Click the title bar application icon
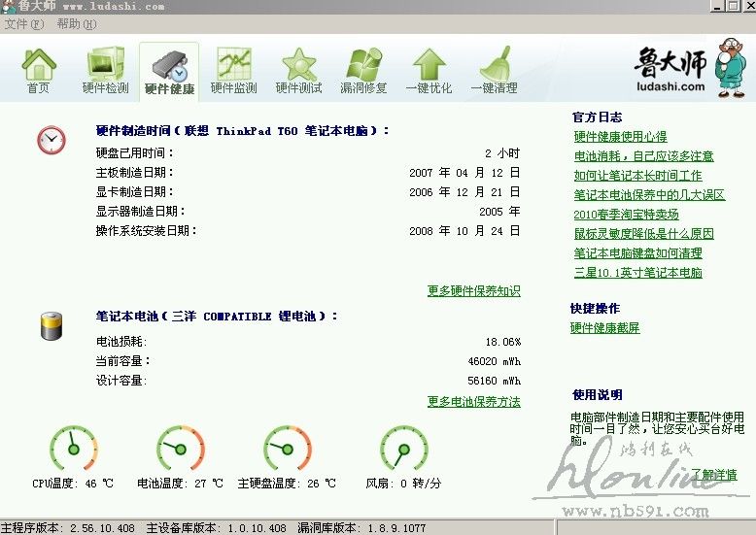This screenshot has height=535, width=756. [8, 6]
